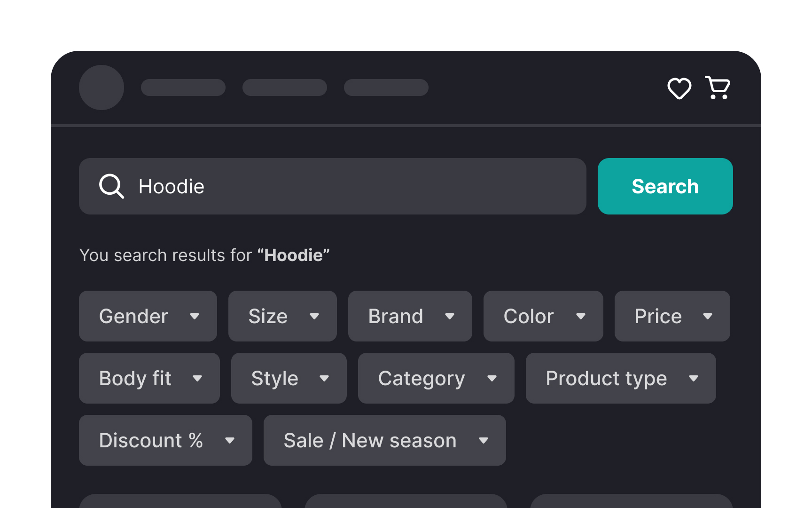Select the middle navigation menu item

tap(285, 87)
